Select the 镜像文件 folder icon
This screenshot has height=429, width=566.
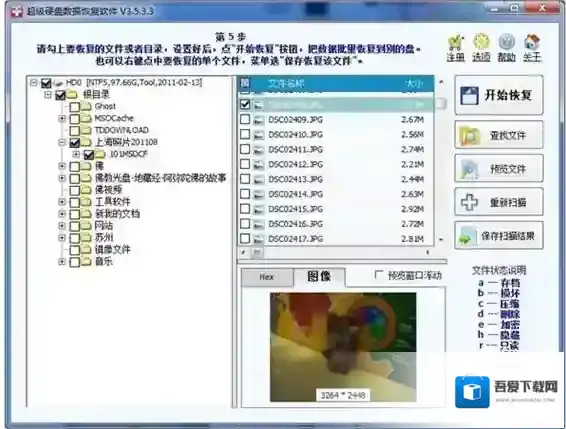[86, 250]
